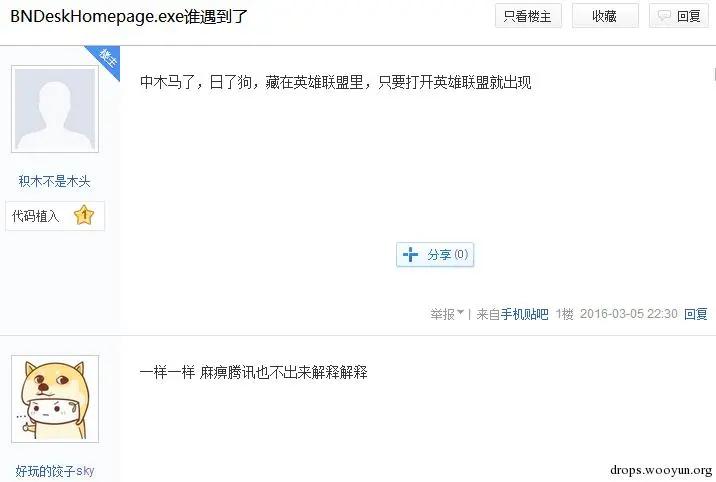716x482 pixels.
Task: Click the 只看楼主 button
Action: pos(528,16)
